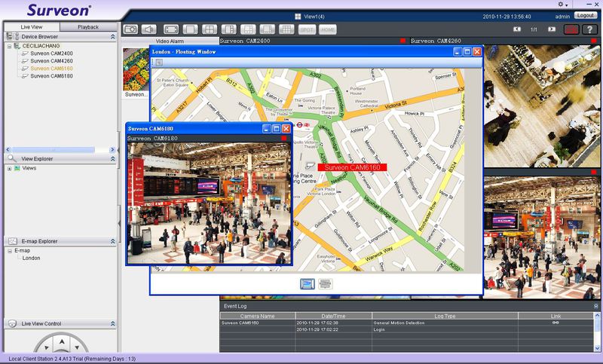Click the E-map Explorer header icon
This screenshot has height=364, width=603.
[12, 241]
